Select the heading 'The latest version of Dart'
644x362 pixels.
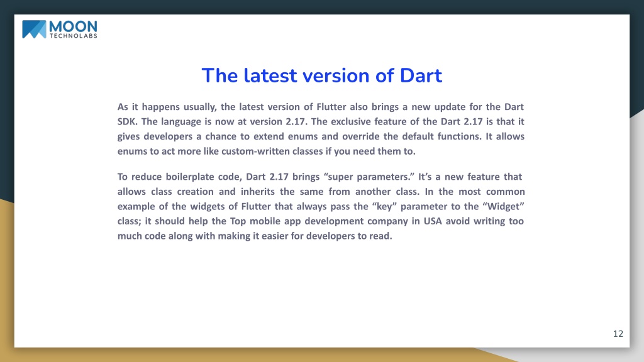[x=321, y=75]
